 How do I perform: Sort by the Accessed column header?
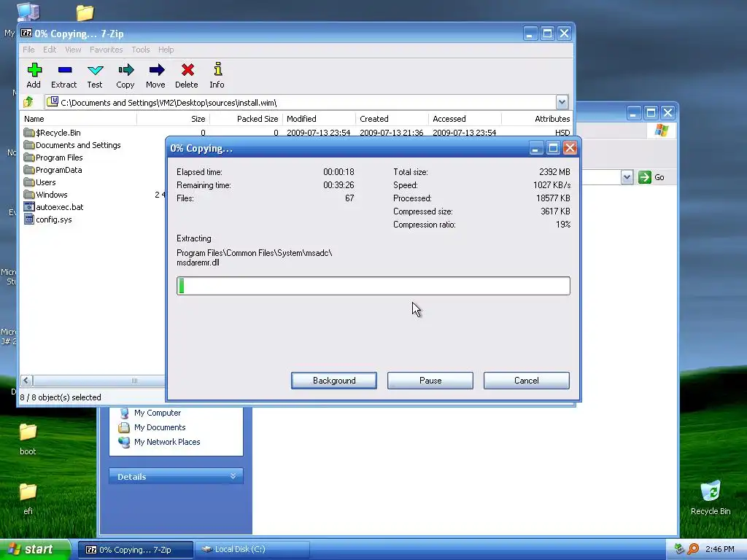[x=465, y=119]
